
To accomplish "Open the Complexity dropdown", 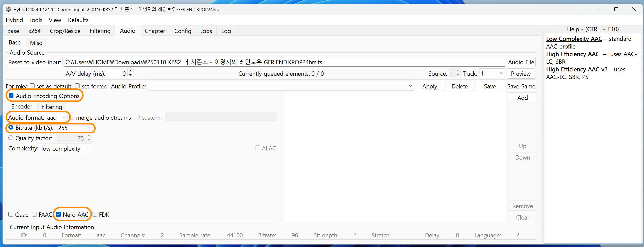I will click(x=66, y=149).
